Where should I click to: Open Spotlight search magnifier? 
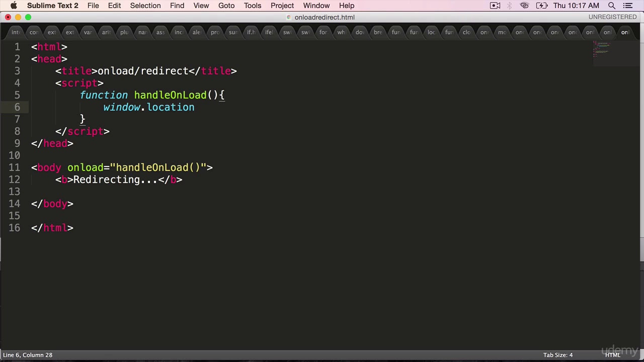[612, 6]
